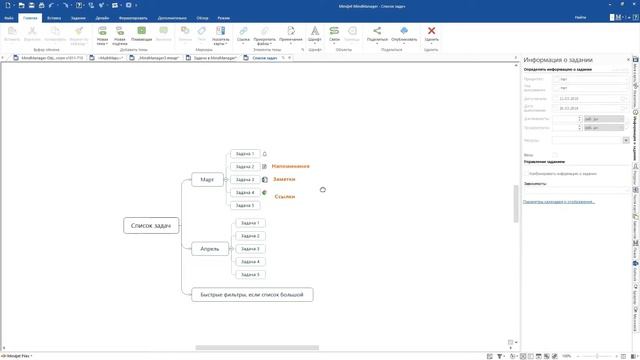Open the Удалить dropdown arrow
Viewport: 640px width, 360px height.
[431, 44]
